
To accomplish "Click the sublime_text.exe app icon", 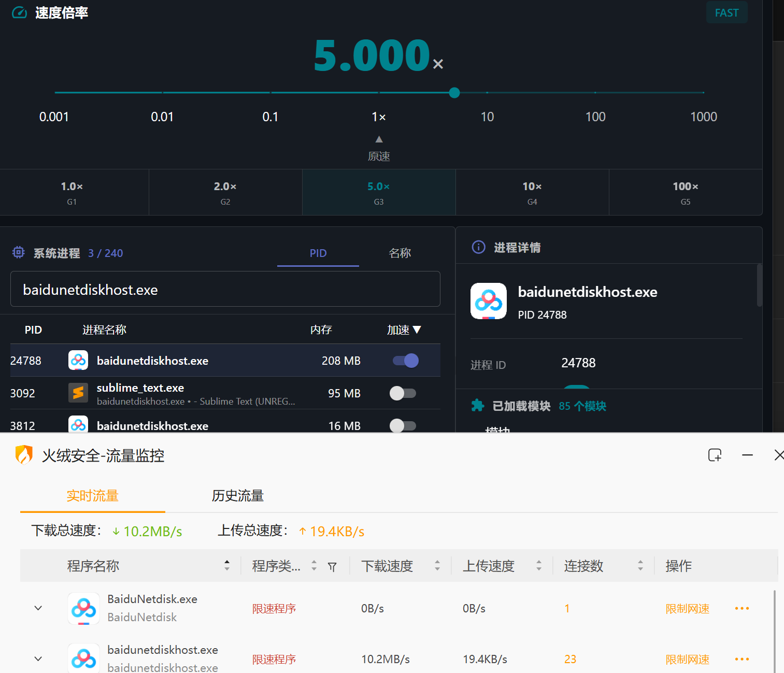I will point(78,393).
